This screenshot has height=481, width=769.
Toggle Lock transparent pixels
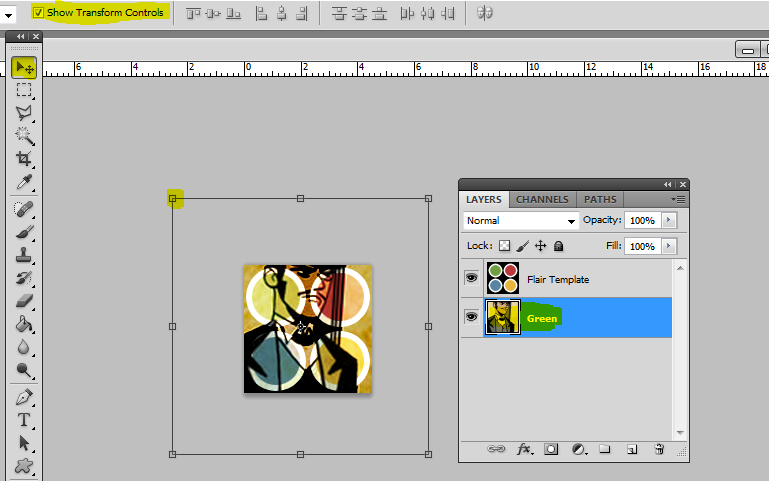point(504,246)
